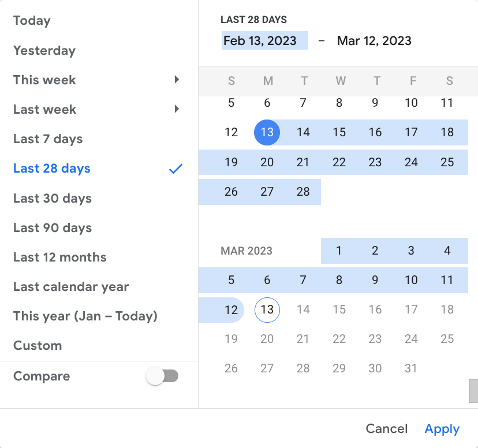The height and width of the screenshot is (448, 478).
Task: Select Today from the preset list
Action: (32, 21)
